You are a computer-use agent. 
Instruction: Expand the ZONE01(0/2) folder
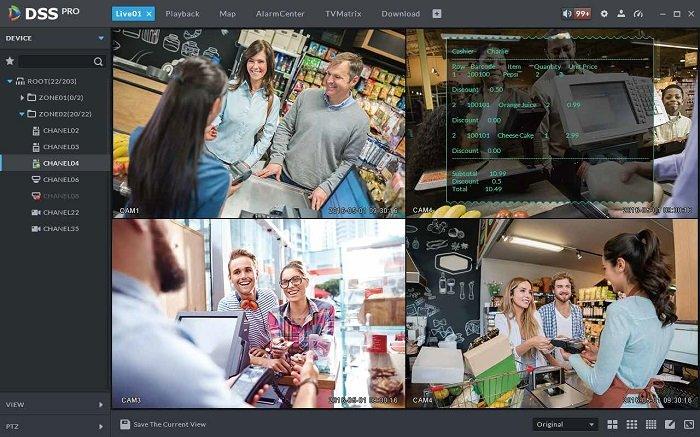[22, 97]
